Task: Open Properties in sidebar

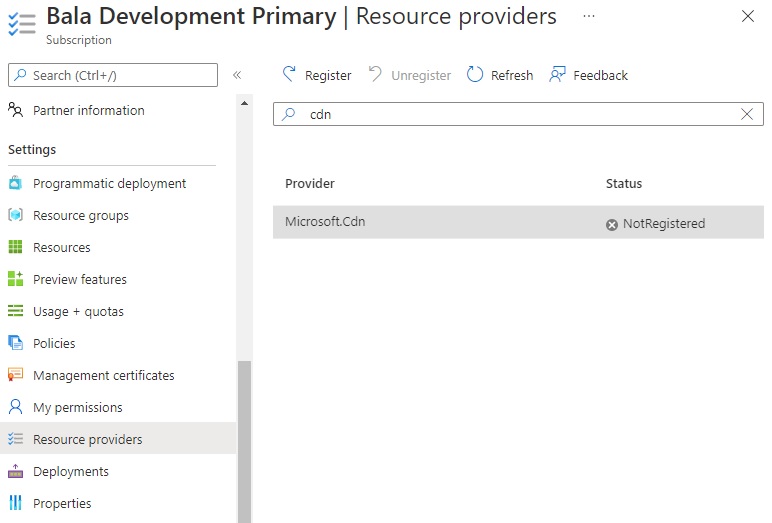Action: click(x=62, y=503)
